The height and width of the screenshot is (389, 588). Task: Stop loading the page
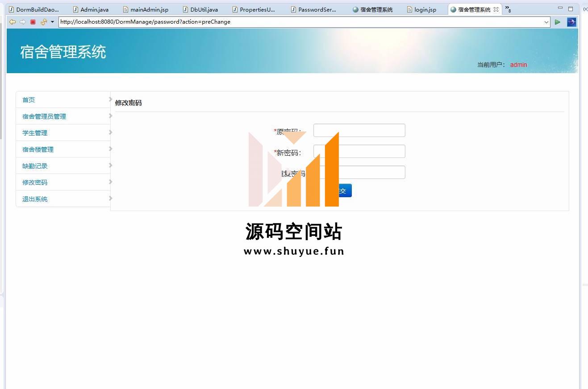(x=33, y=22)
